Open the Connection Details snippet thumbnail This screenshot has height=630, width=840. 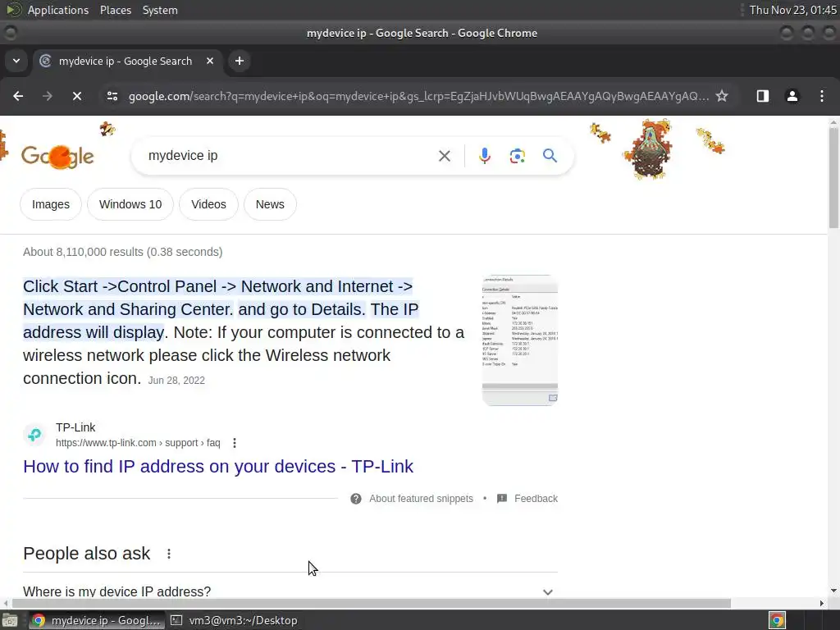(x=519, y=340)
